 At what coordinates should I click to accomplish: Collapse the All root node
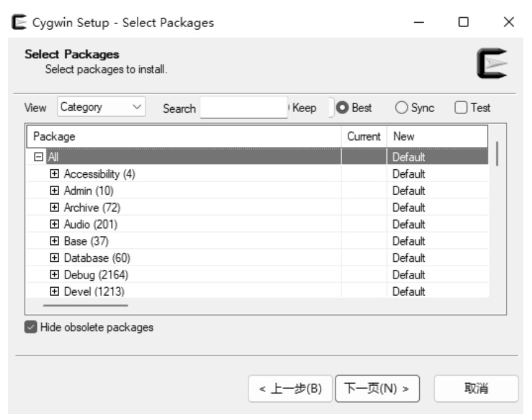[39, 156]
